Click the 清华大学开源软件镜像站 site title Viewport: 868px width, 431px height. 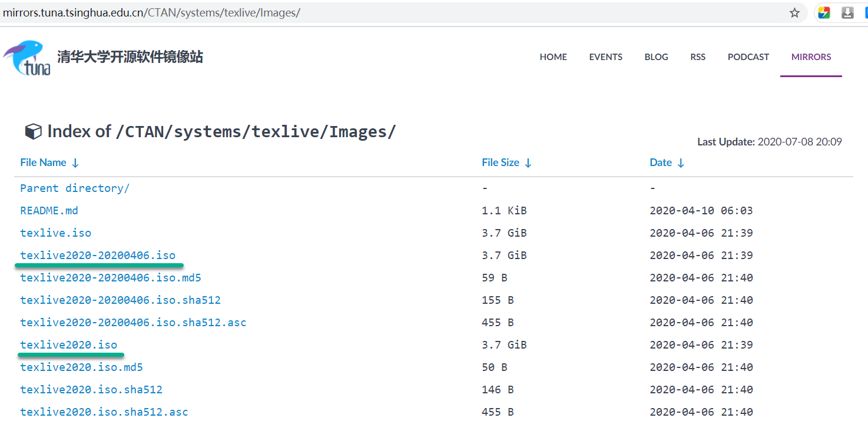130,57
